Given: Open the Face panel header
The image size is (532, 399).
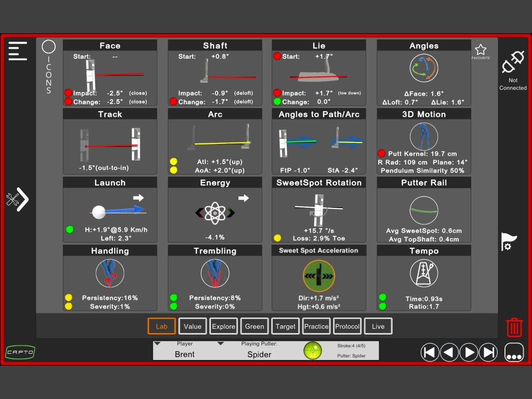Looking at the screenshot, I should tap(110, 46).
